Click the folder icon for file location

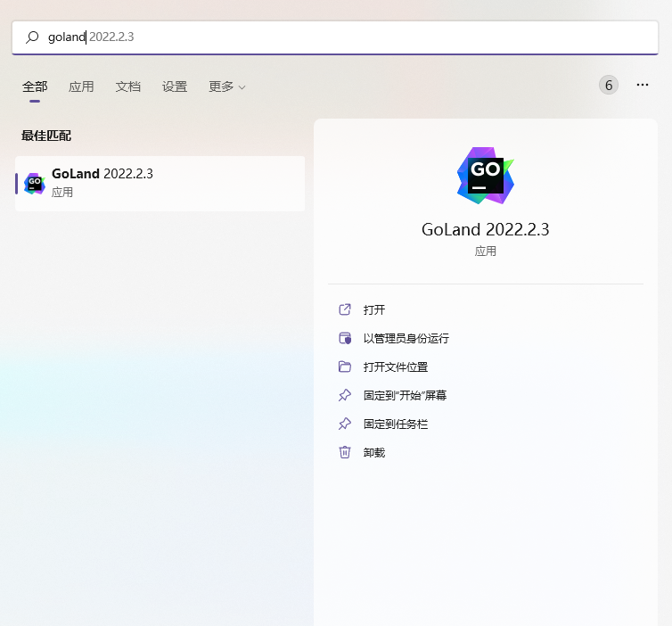pos(345,367)
